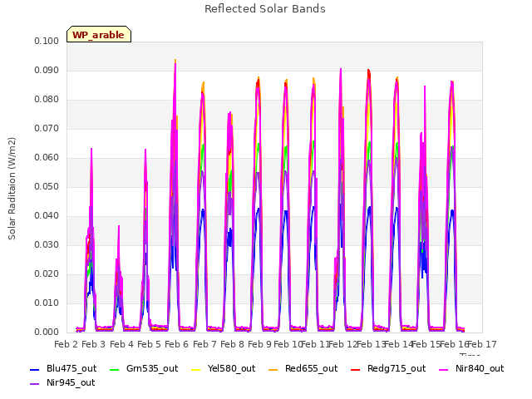Click the Feb 2 x-axis tick label
Screen dimensions: 532x399
[x=66, y=344]
